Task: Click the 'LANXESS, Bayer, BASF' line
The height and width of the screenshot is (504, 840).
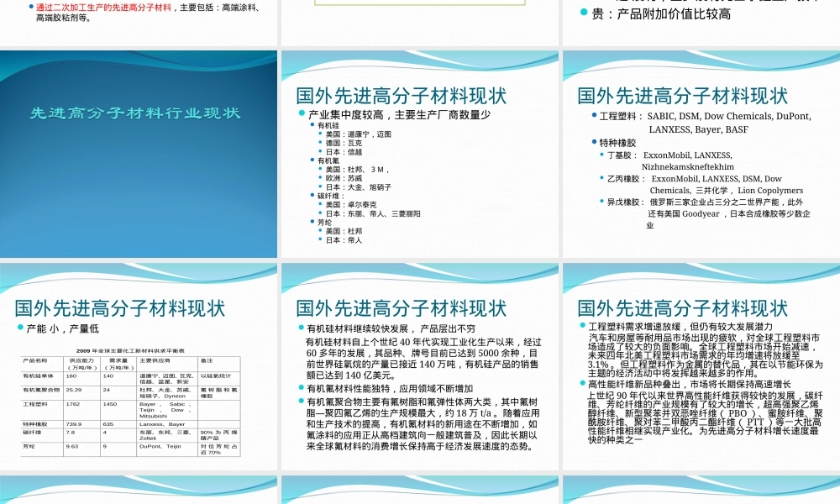Action: 699,129
